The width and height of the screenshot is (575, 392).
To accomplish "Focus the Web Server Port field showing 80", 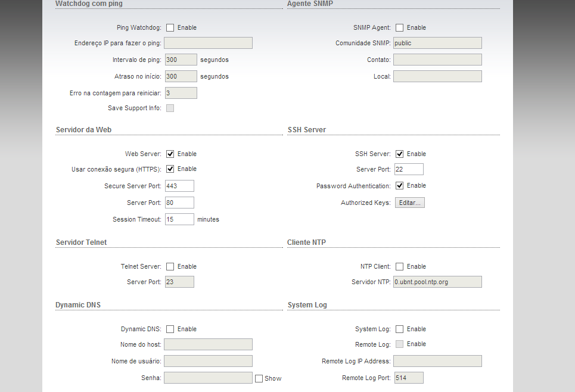I will (x=179, y=203).
